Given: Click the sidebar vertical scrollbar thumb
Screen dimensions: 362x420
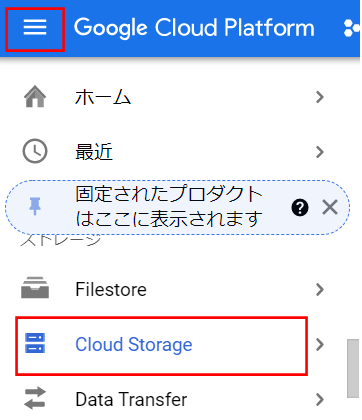Looking at the screenshot, I should point(353,368).
